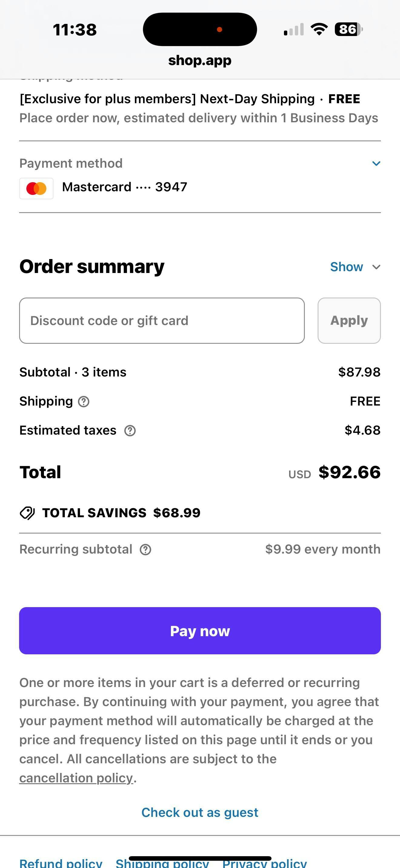This screenshot has width=400, height=868.
Task: Tap the shop.app address bar
Action: tap(200, 60)
